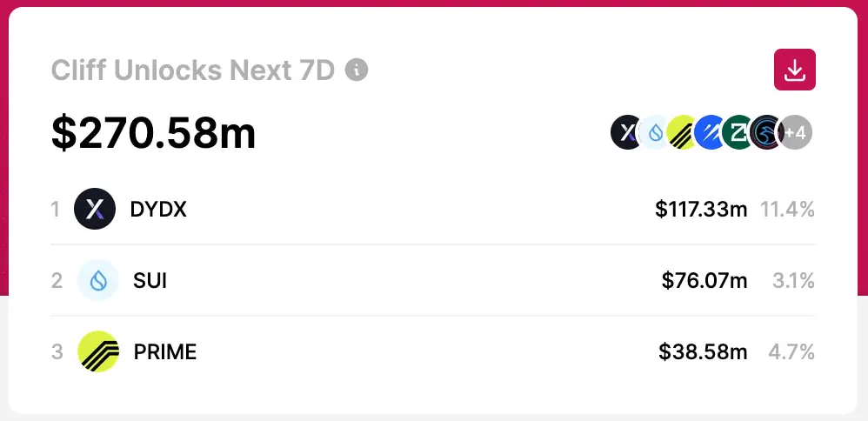Click the $76.07m SUI unlock value
Screen dimensions: 868x421
click(704, 281)
